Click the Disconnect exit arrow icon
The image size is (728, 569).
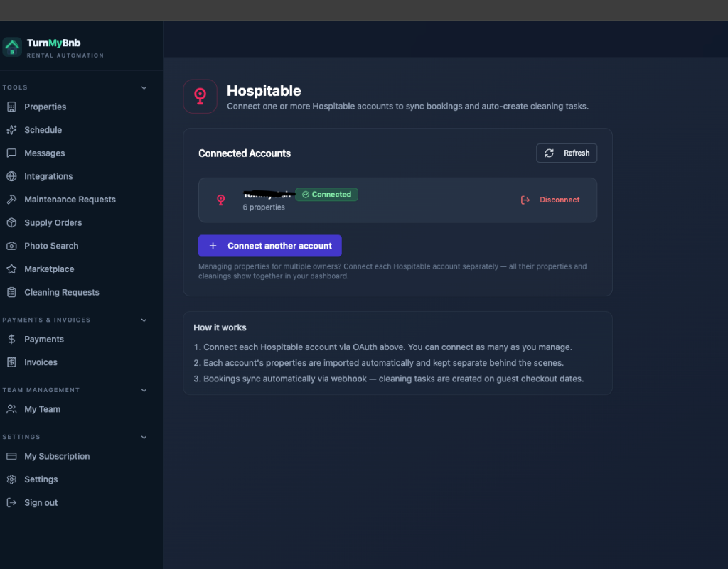click(525, 200)
